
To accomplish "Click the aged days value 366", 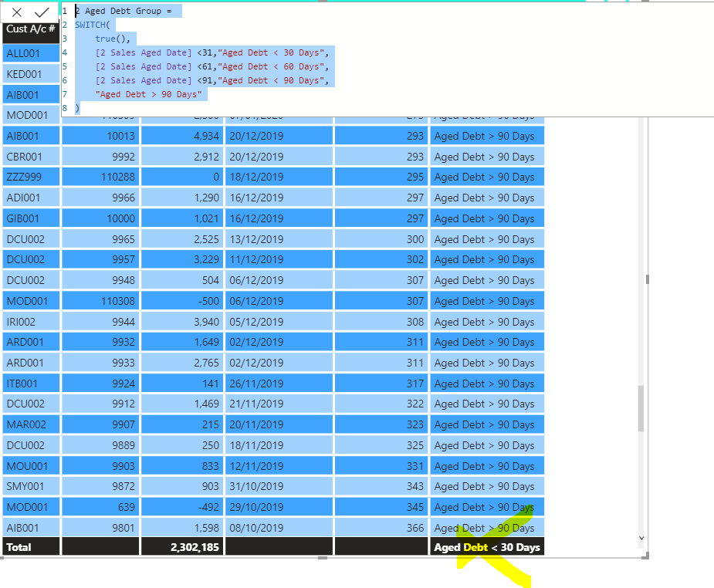I will [381, 528].
